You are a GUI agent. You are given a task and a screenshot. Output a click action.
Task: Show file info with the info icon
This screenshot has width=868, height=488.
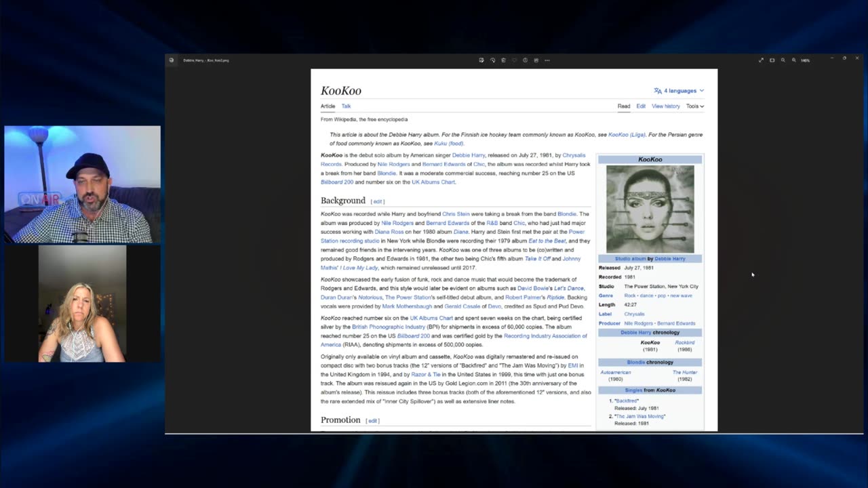tap(525, 60)
